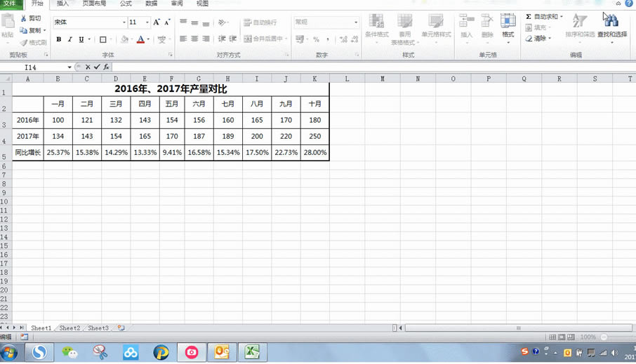Click the percent style icon
Image resolution: width=636 pixels, height=364 pixels.
317,39
